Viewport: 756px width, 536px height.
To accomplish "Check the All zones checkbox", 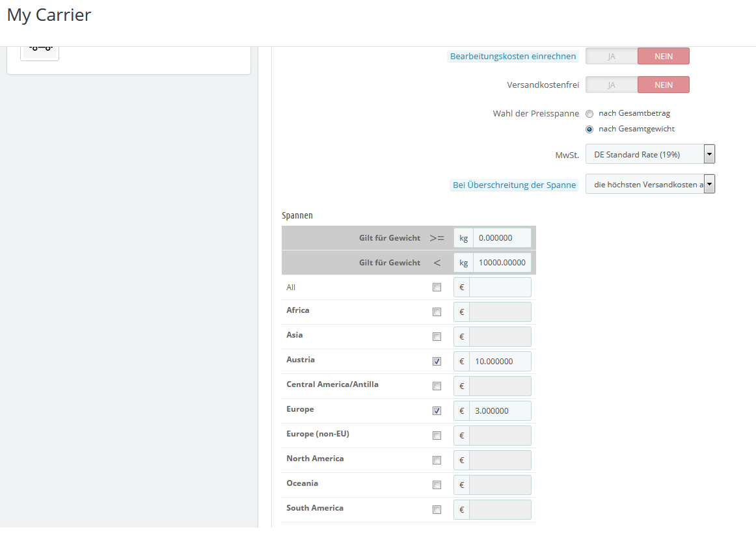I will pos(437,288).
